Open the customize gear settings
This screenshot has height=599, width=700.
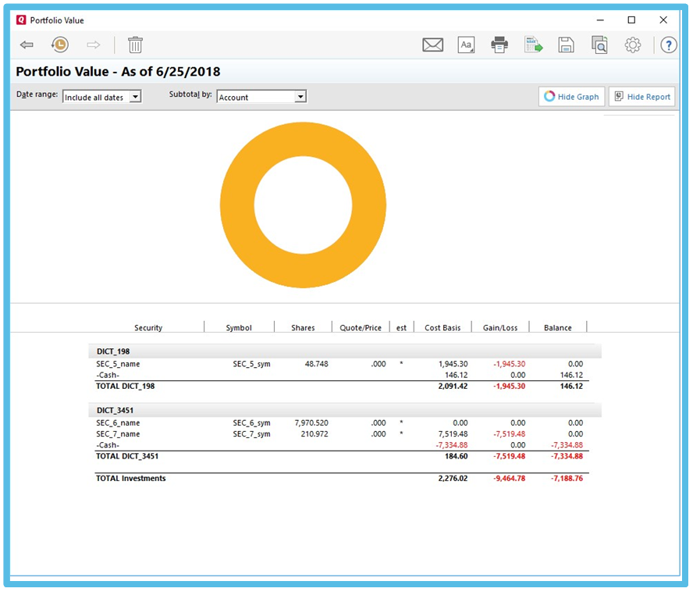(x=632, y=45)
